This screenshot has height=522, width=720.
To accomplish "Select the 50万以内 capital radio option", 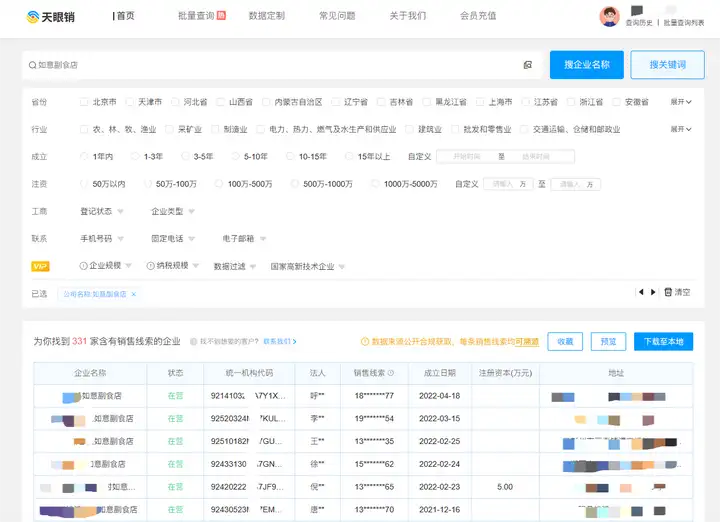I will 84,184.
